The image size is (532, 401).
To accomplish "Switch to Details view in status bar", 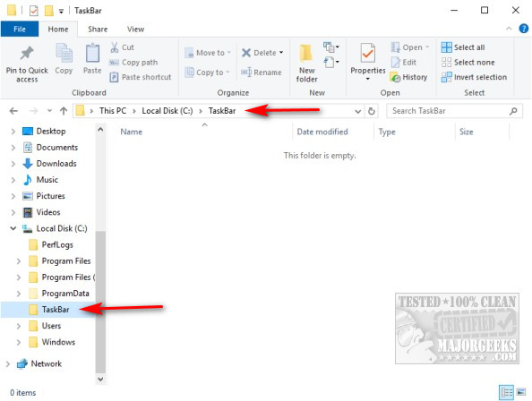I will 507,393.
